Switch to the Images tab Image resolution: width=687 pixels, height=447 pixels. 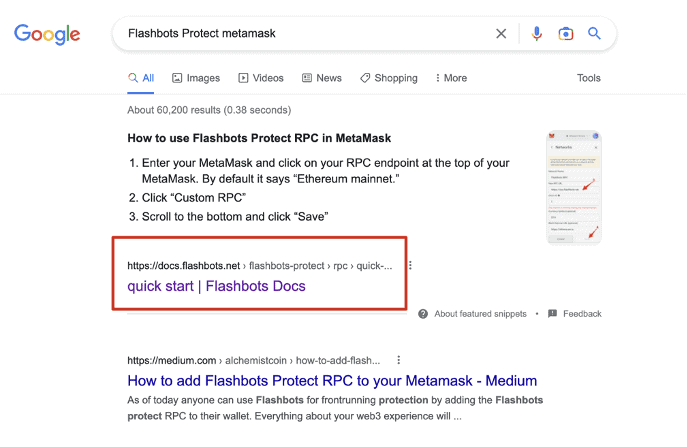click(x=196, y=78)
